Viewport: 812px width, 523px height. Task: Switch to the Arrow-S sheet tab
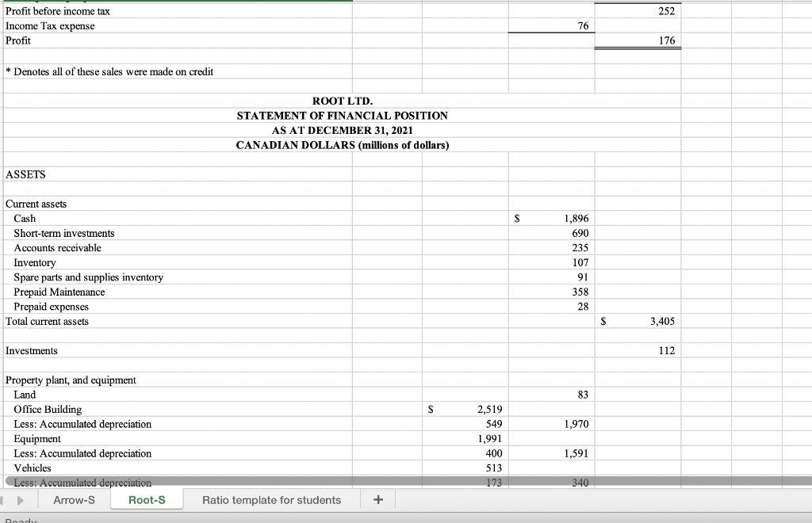(74, 500)
